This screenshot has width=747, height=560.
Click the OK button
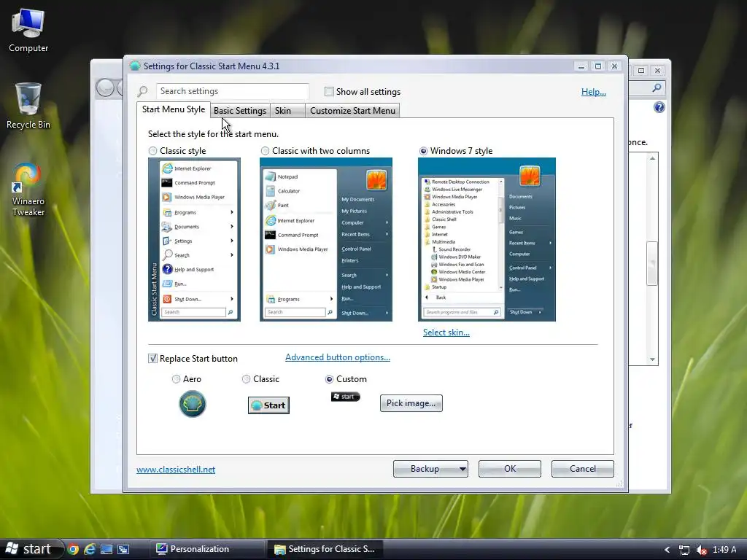(510, 469)
